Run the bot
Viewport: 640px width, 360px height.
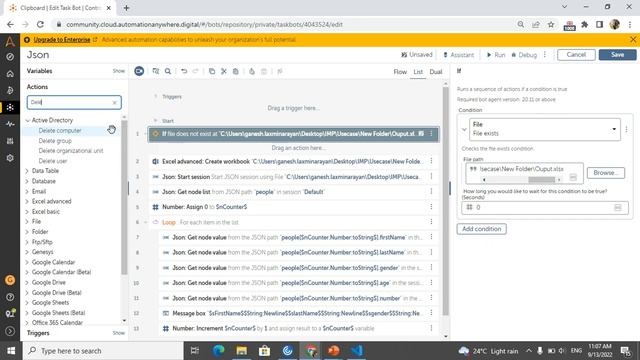coord(496,55)
